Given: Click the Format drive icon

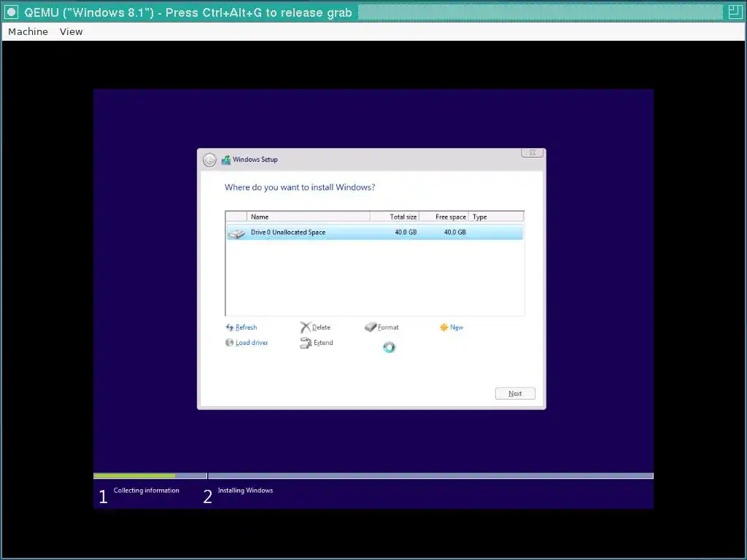Looking at the screenshot, I should (371, 327).
